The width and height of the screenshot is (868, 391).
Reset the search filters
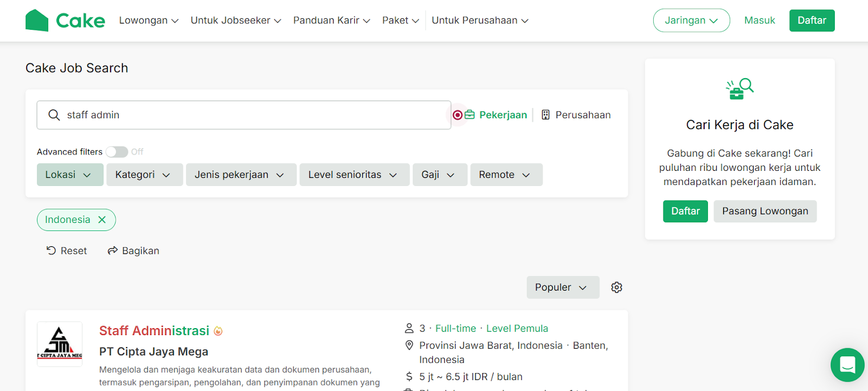(67, 251)
